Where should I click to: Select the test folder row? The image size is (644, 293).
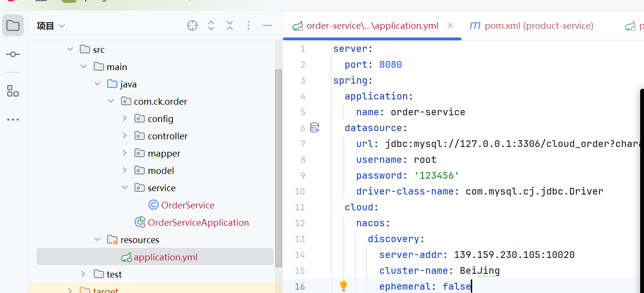click(155, 274)
